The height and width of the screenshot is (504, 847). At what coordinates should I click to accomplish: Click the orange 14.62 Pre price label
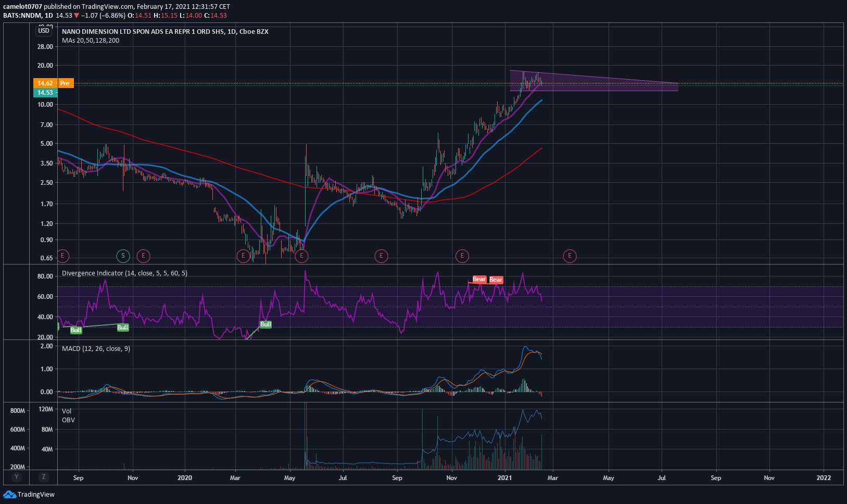click(x=54, y=83)
